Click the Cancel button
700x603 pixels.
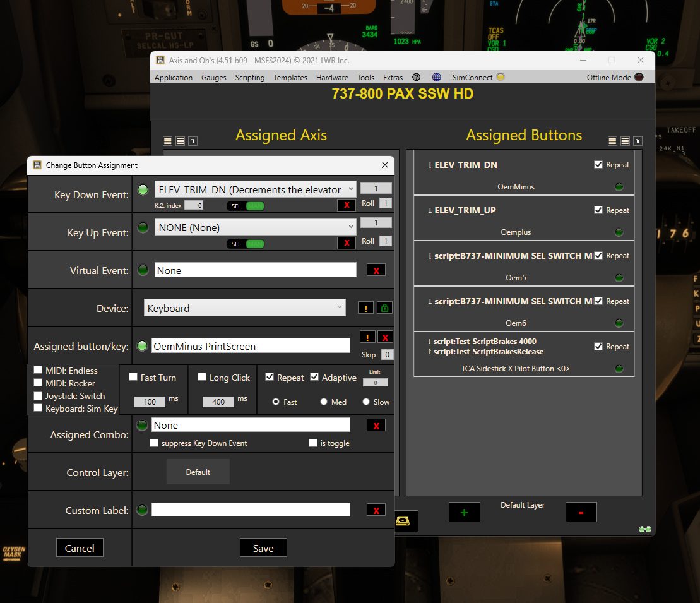pos(80,547)
